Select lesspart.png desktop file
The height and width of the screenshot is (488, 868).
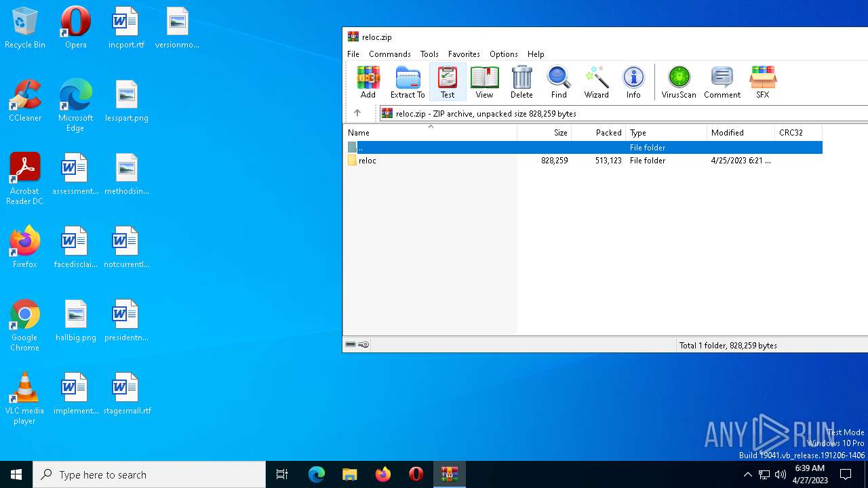(x=126, y=102)
